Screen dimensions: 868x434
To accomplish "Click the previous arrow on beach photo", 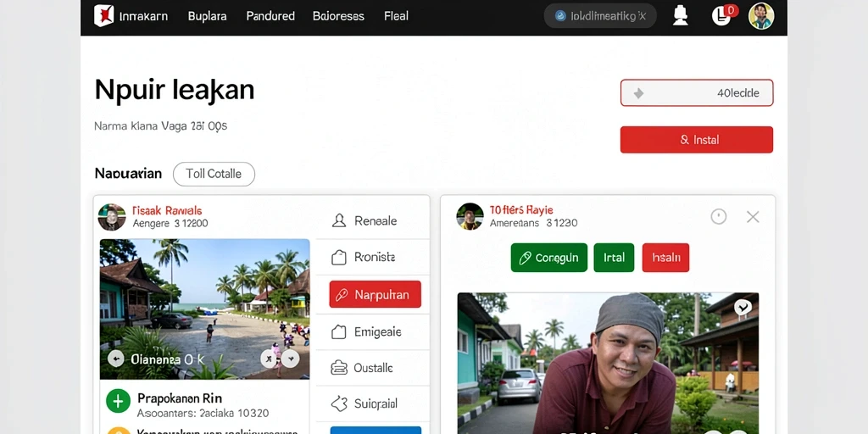I will click(x=115, y=359).
